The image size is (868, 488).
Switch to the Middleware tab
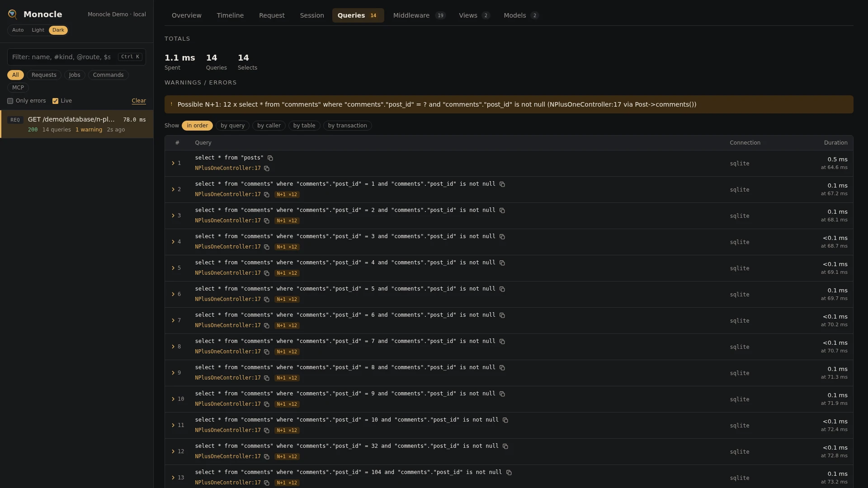[420, 15]
